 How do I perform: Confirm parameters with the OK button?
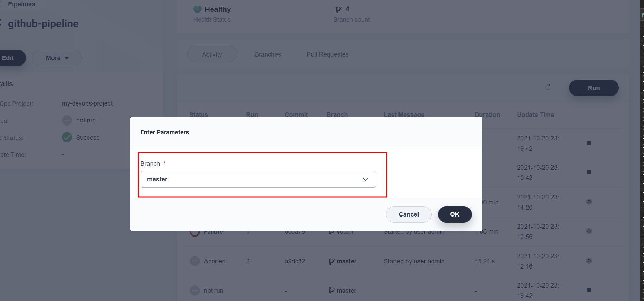pos(455,214)
